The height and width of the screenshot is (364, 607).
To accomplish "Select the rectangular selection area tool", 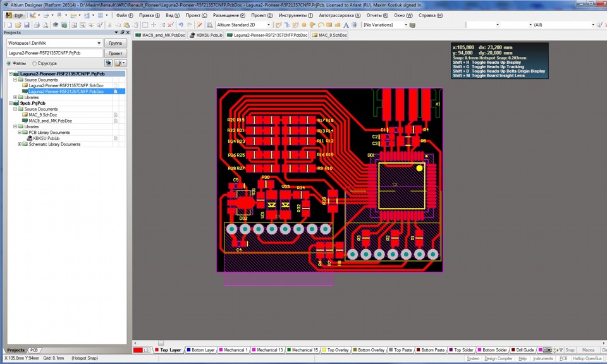I will 145,25.
